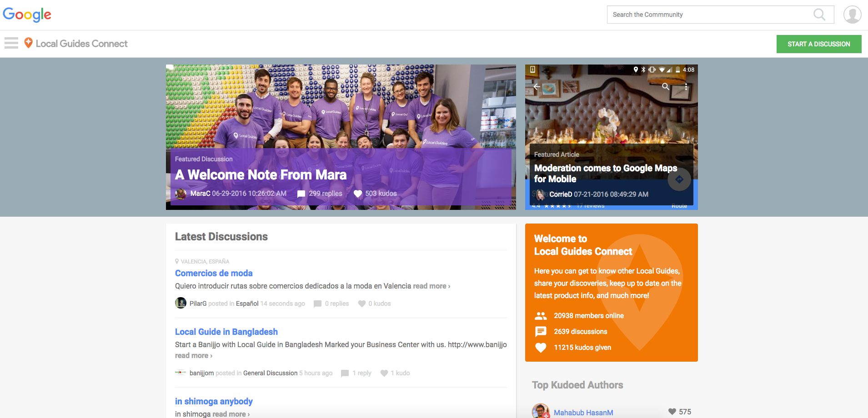Click the discussions chat icon in welcome panel

tap(541, 332)
